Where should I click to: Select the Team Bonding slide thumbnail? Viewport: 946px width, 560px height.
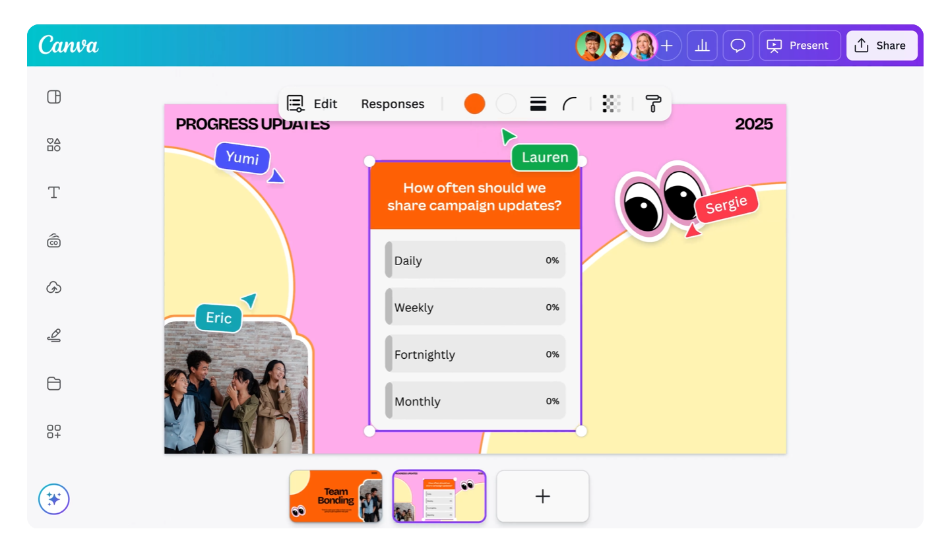click(336, 496)
